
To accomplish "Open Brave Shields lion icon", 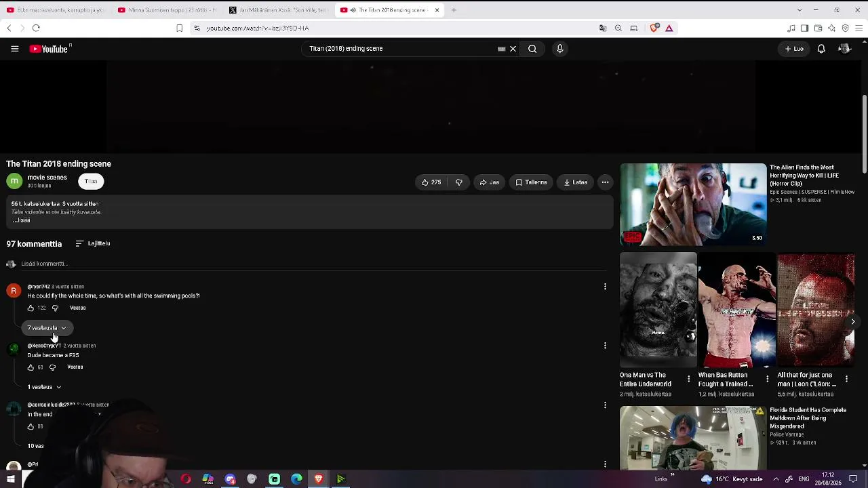I will pos(654,28).
